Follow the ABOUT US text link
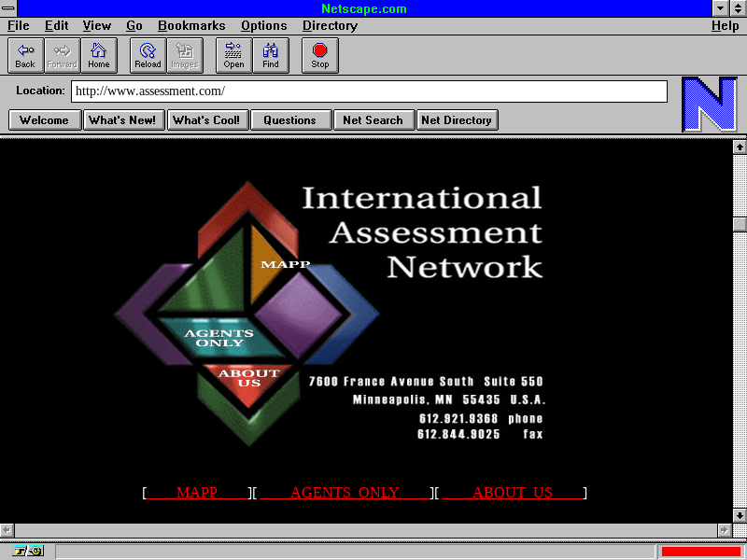 pos(512,493)
